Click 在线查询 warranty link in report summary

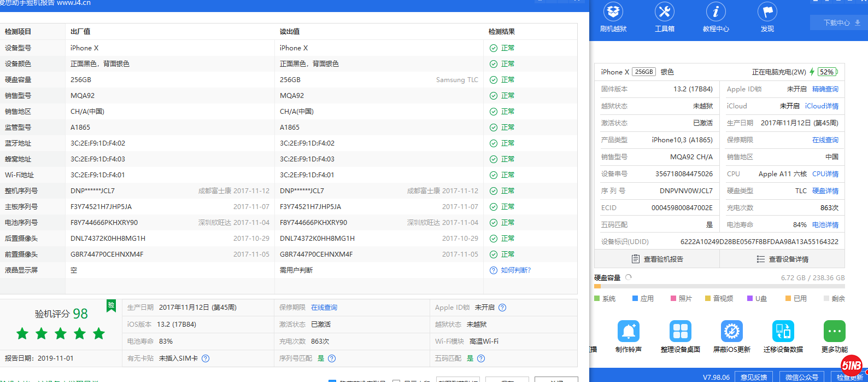[324, 308]
